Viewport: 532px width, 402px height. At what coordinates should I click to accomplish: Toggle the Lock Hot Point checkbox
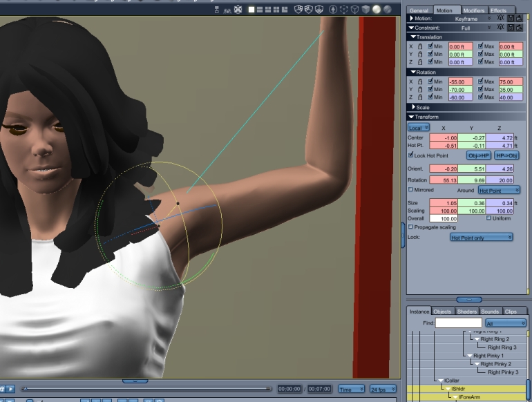[x=410, y=155]
